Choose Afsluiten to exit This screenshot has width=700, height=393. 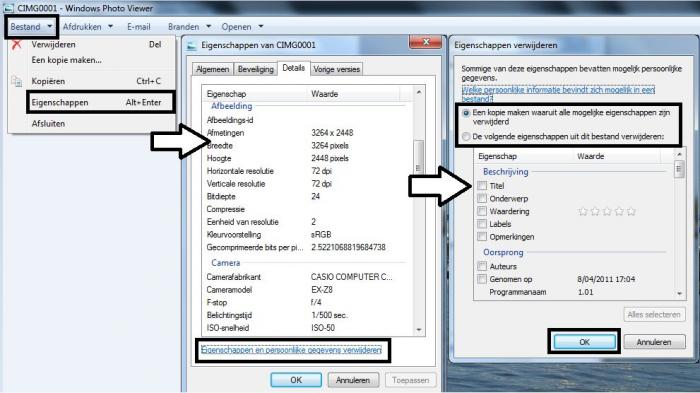(91, 124)
